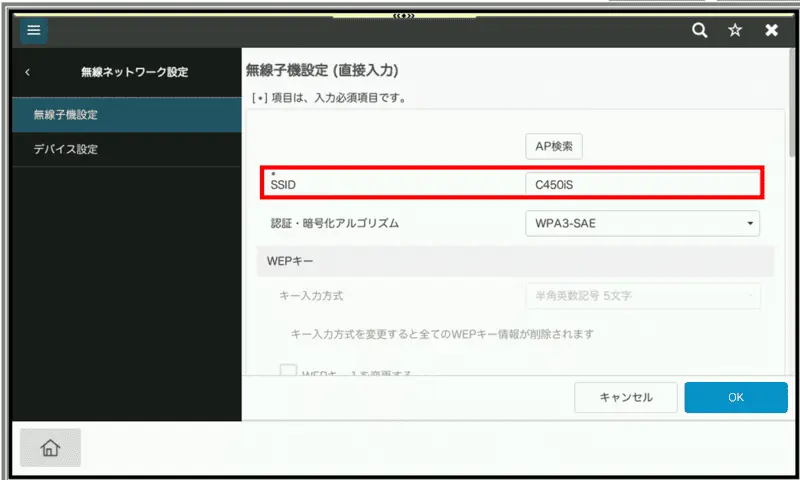Select デバイス設定 in the sidebar
This screenshot has height=480, width=800.
coord(127,149)
